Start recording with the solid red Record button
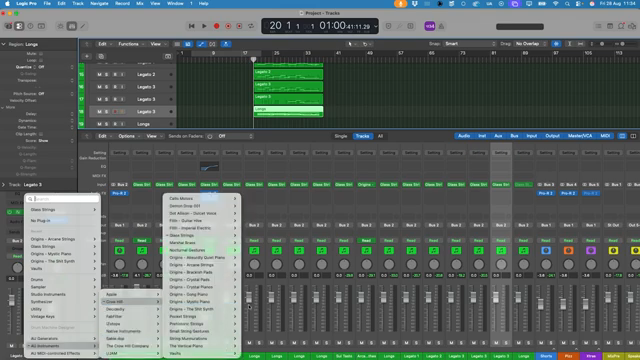The width and height of the screenshot is (640, 360). tap(216, 26)
